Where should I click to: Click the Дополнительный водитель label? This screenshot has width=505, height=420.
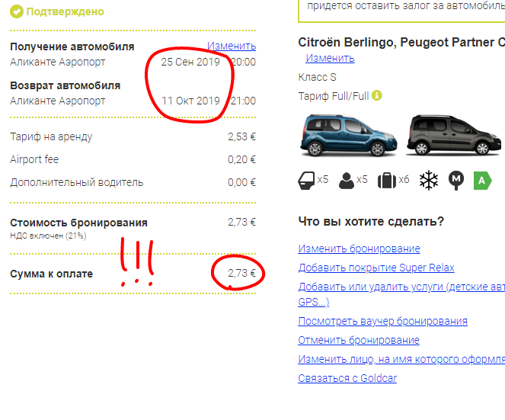click(x=77, y=182)
